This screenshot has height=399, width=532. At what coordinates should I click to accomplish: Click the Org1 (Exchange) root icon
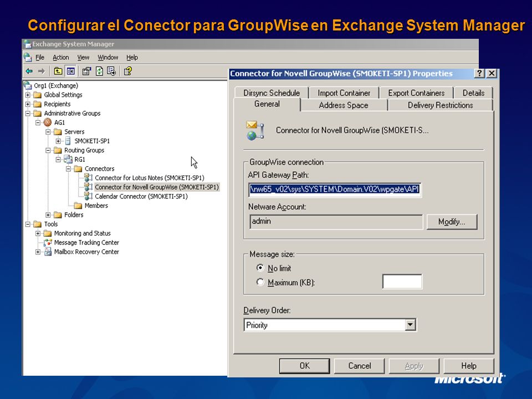pyautogui.click(x=28, y=85)
